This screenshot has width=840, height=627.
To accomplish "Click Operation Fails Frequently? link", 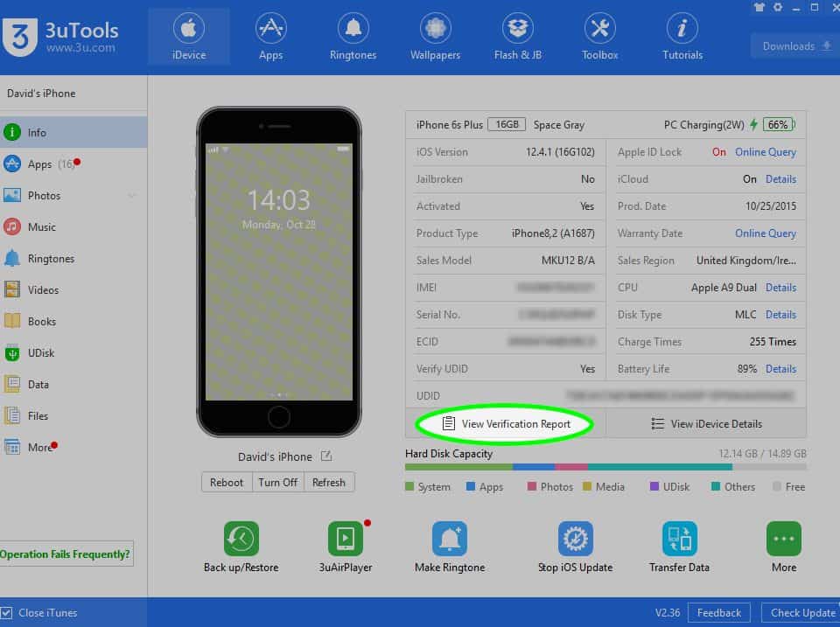I will click(65, 554).
